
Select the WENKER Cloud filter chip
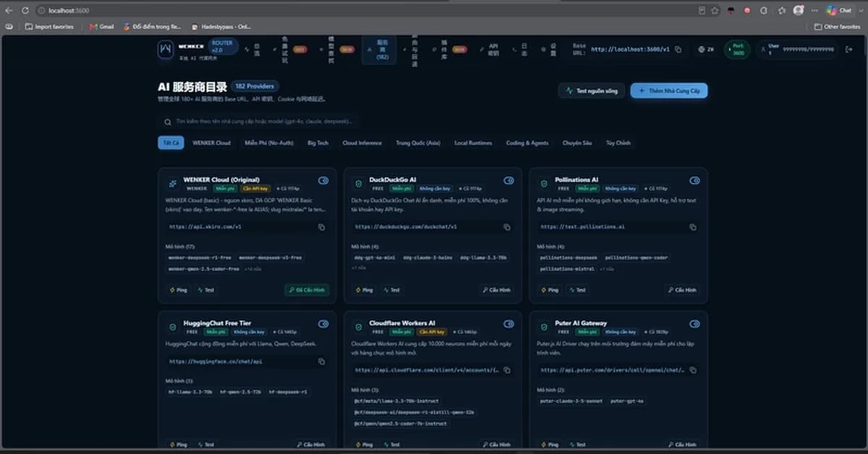pos(211,143)
